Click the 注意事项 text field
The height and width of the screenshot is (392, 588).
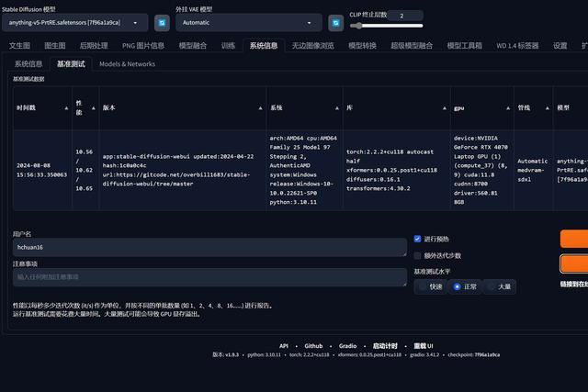tap(209, 275)
